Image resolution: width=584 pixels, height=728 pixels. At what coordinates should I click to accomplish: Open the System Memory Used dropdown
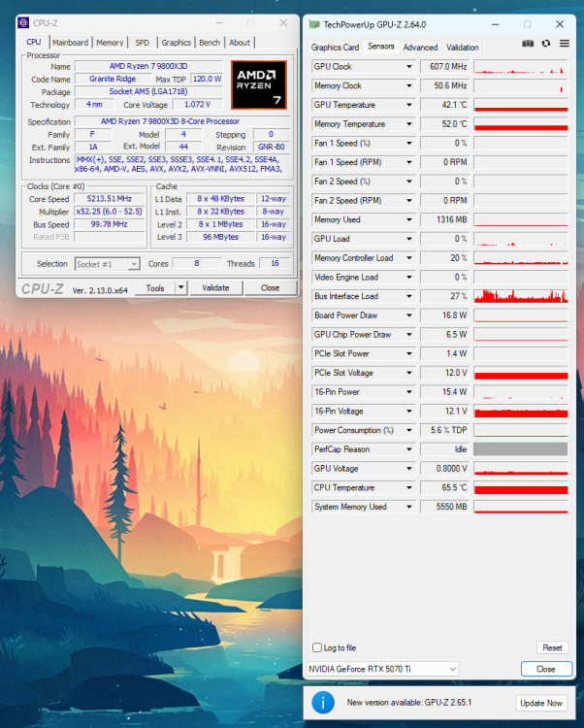point(409,507)
